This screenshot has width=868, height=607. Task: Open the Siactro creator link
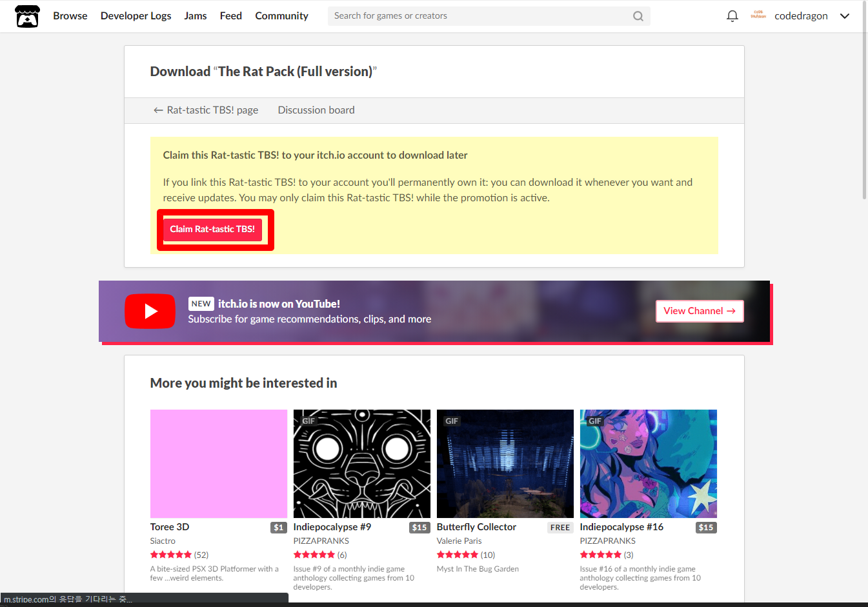tap(163, 541)
